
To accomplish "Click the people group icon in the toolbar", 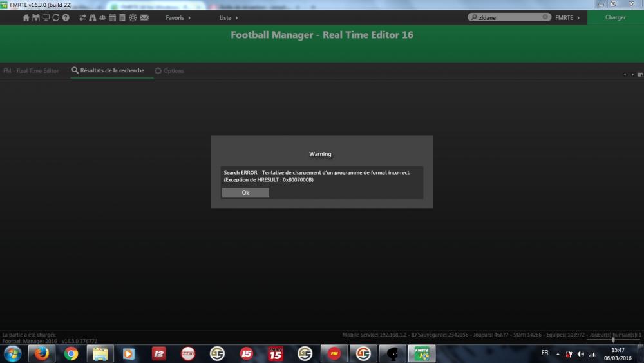I will pos(102,17).
